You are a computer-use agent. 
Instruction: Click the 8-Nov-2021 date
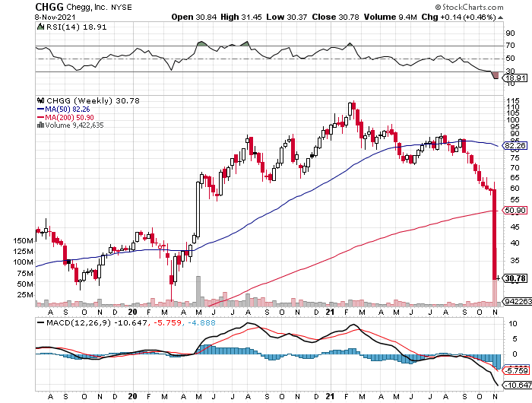55,17
